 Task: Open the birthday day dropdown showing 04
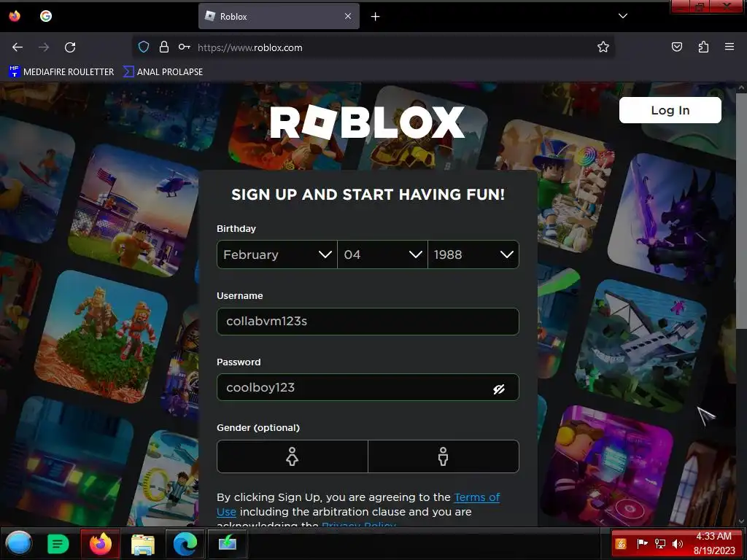(382, 254)
